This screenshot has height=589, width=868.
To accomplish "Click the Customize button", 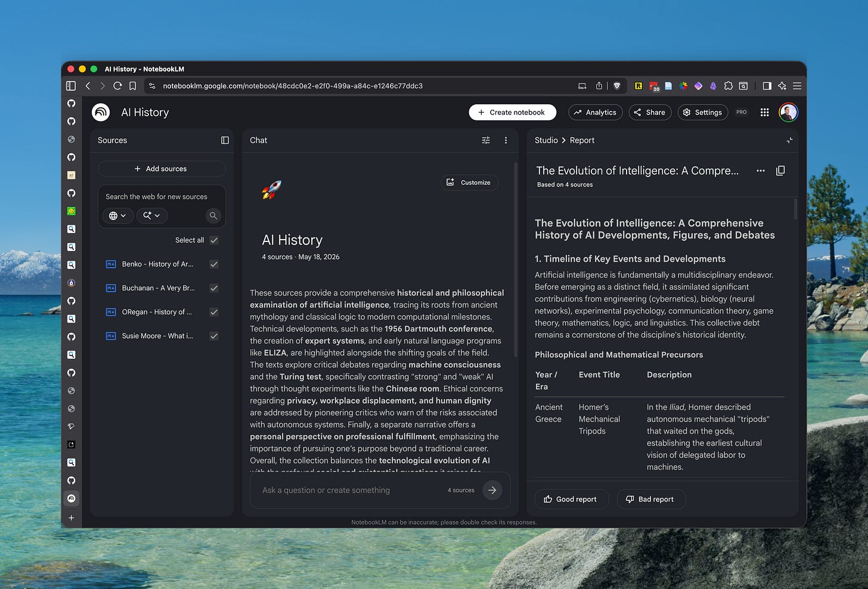I will tap(469, 182).
